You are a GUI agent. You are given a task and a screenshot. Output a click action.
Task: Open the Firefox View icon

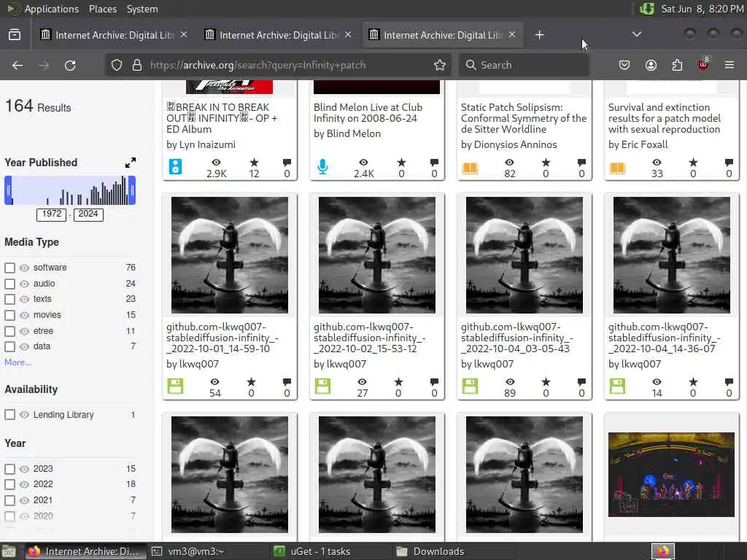point(15,35)
